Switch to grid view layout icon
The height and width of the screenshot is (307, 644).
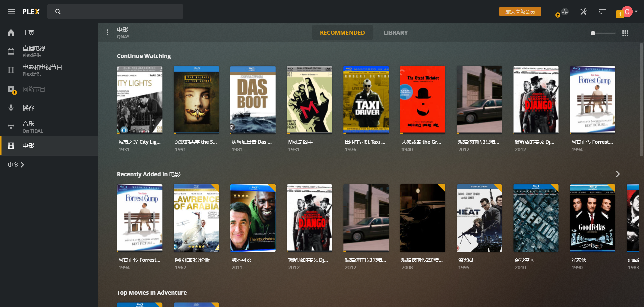click(625, 33)
